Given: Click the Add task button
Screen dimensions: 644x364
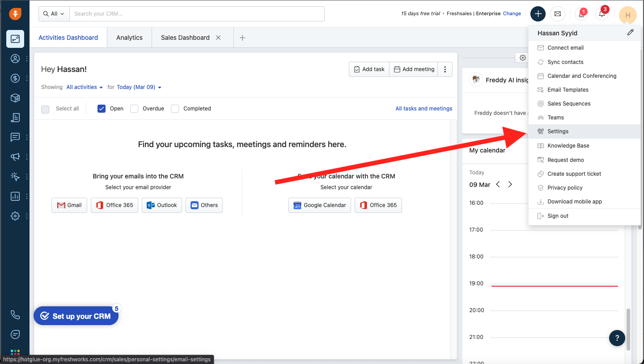Looking at the screenshot, I should pos(369,69).
